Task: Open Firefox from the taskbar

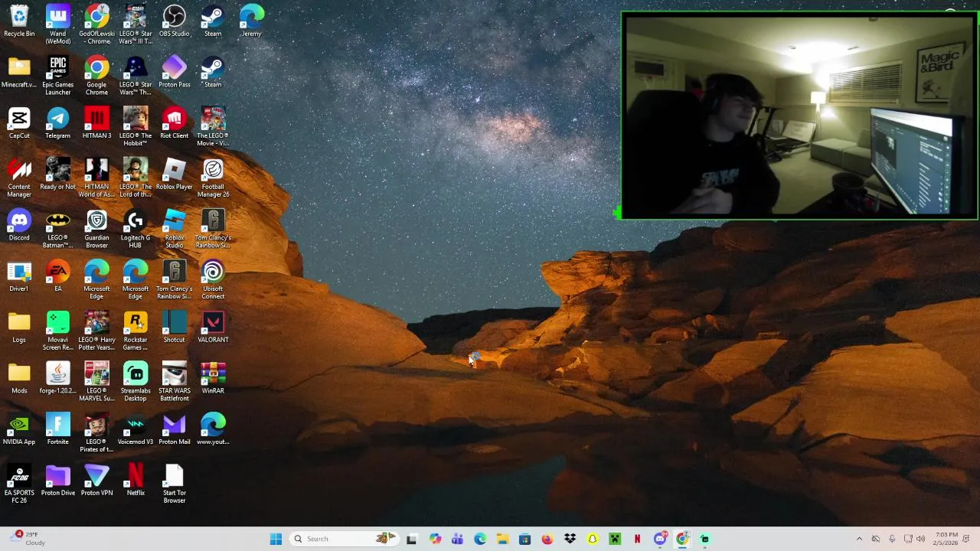Action: 547,539
